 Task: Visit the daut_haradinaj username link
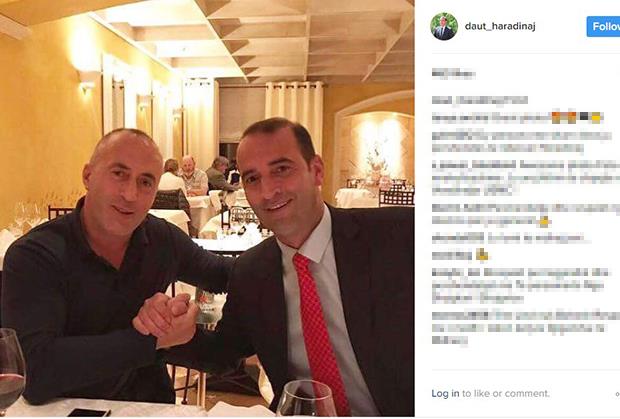click(x=500, y=26)
